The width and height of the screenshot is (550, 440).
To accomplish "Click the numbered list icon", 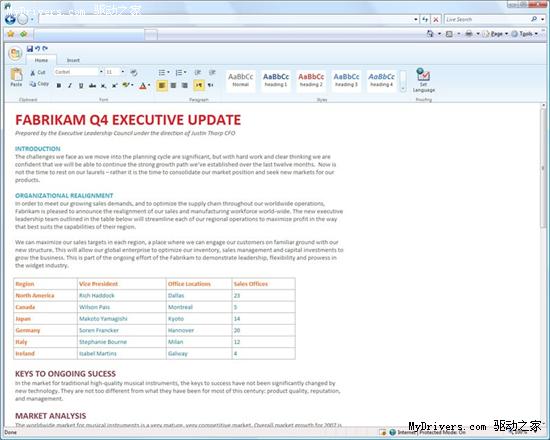I will [x=179, y=73].
